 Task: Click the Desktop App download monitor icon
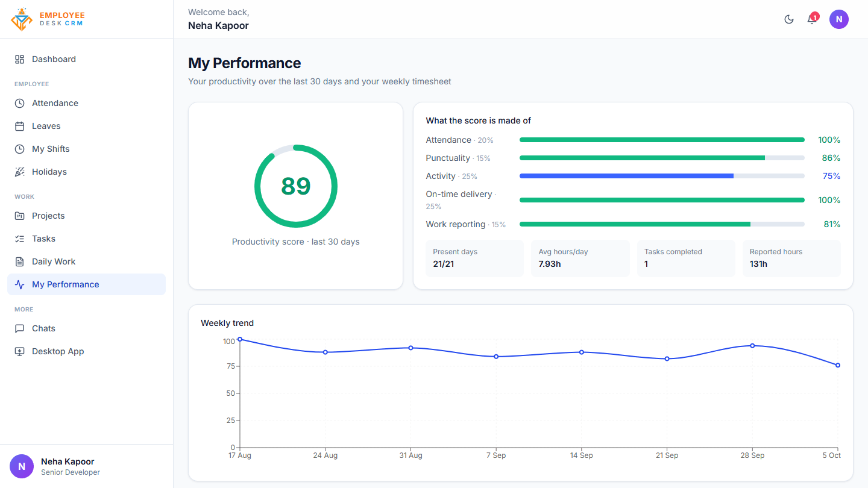coord(20,351)
